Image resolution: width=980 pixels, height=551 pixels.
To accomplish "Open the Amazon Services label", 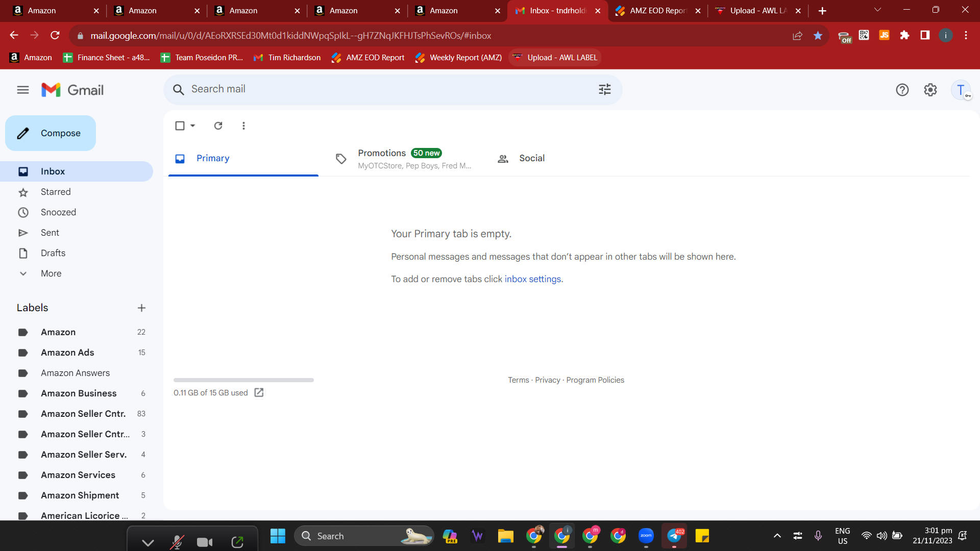I will (77, 475).
